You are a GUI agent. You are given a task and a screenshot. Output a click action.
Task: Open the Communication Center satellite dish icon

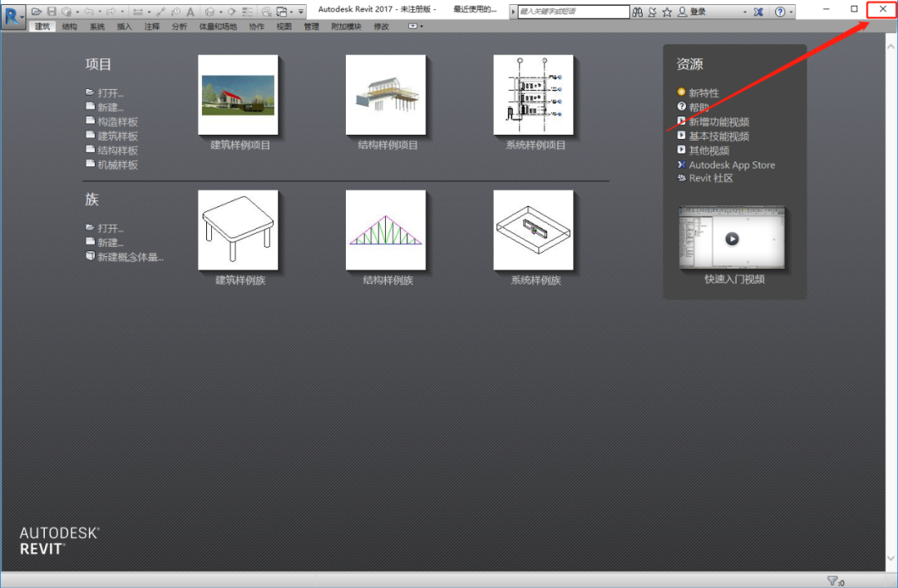click(x=653, y=12)
